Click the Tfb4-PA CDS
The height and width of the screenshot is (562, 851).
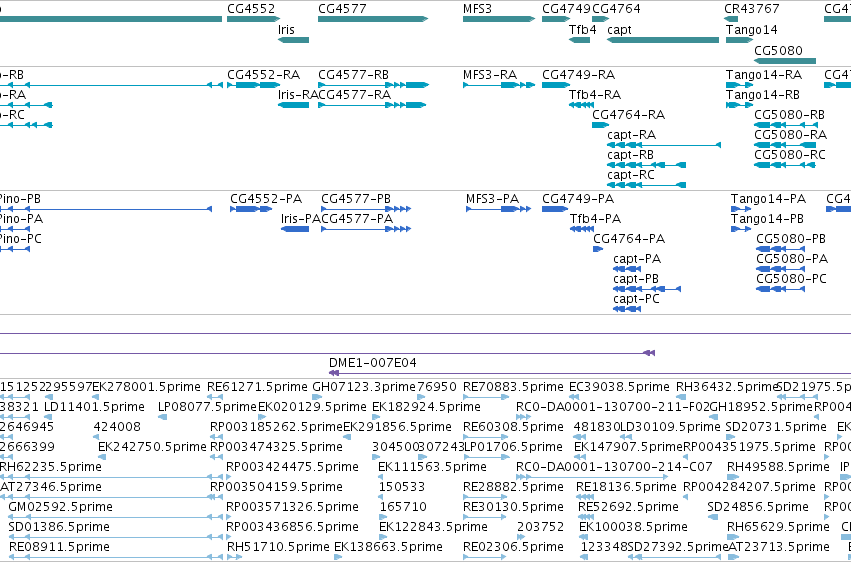pos(582,229)
